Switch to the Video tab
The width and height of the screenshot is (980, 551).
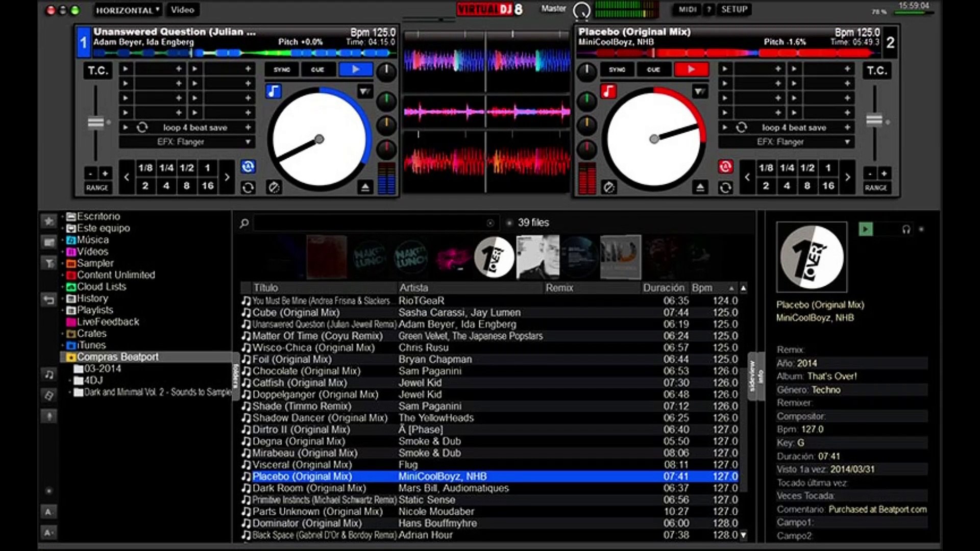coord(182,9)
